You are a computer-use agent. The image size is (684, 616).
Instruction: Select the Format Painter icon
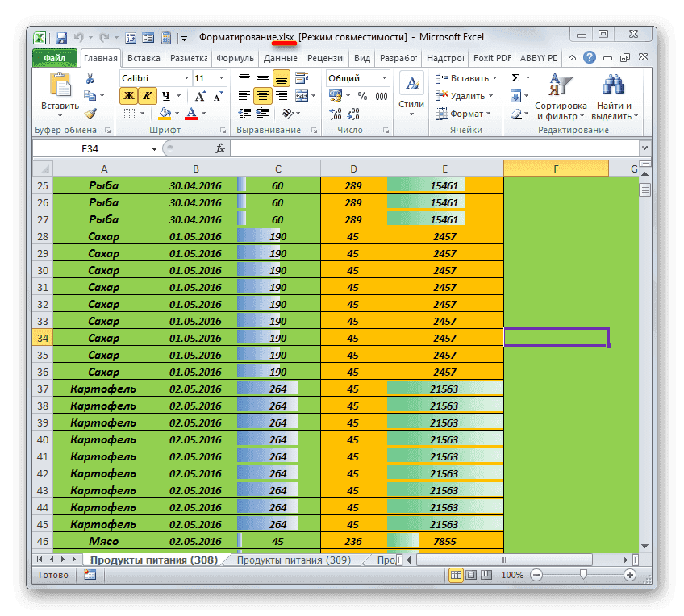[x=89, y=114]
